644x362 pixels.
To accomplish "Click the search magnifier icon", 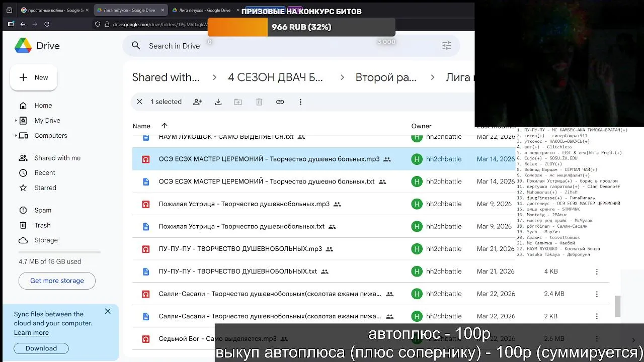I will click(x=136, y=46).
